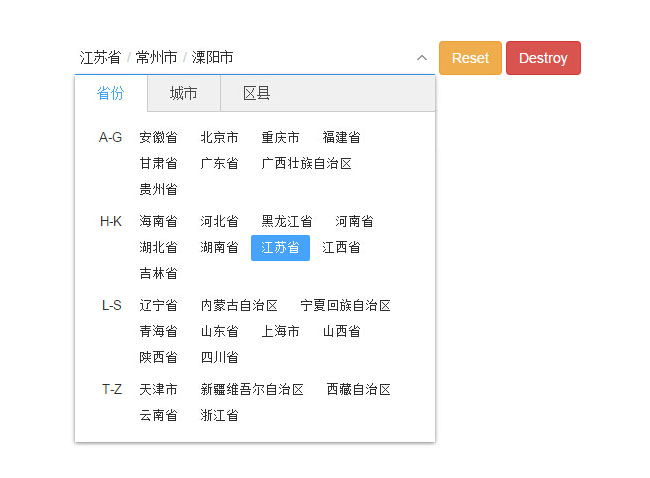Pick 黑龙江省 from the H-K group
This screenshot has width=650, height=478.
(x=286, y=221)
